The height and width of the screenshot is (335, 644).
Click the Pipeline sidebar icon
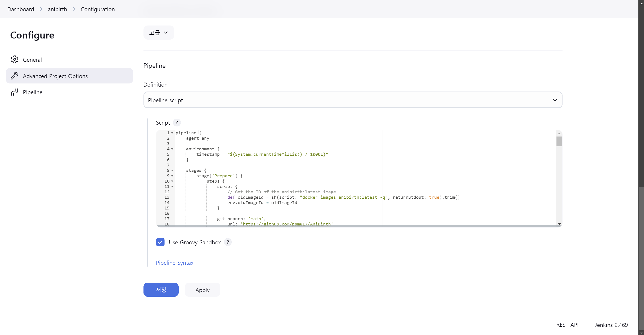pyautogui.click(x=15, y=92)
